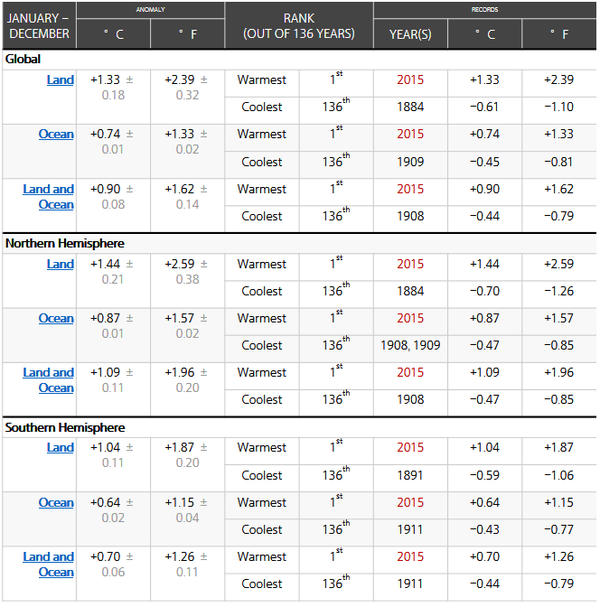This screenshot has height=607, width=600.
Task: Click the Global Land +1.33 anomaly value
Action: 105,80
